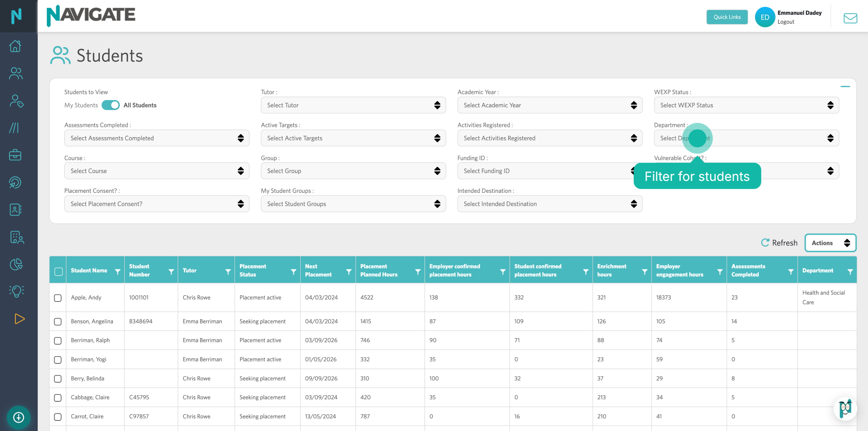Open the Select WEXP Status dropdown
Image resolution: width=868 pixels, height=431 pixels.
coord(746,105)
